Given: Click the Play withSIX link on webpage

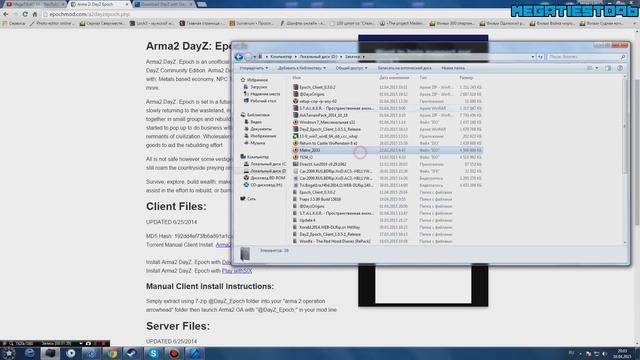Looking at the screenshot, I should click(x=237, y=271).
